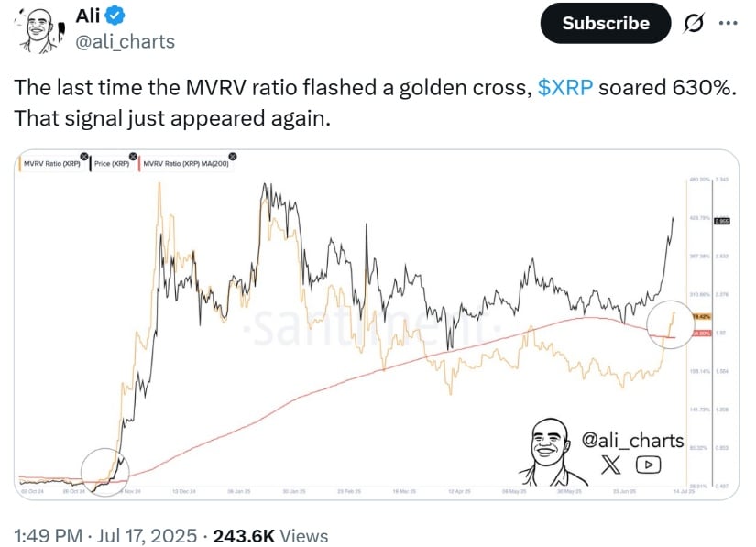Remove the MVRV Ratio MA(200) legend tag
The image size is (756, 547).
pyautogui.click(x=233, y=156)
